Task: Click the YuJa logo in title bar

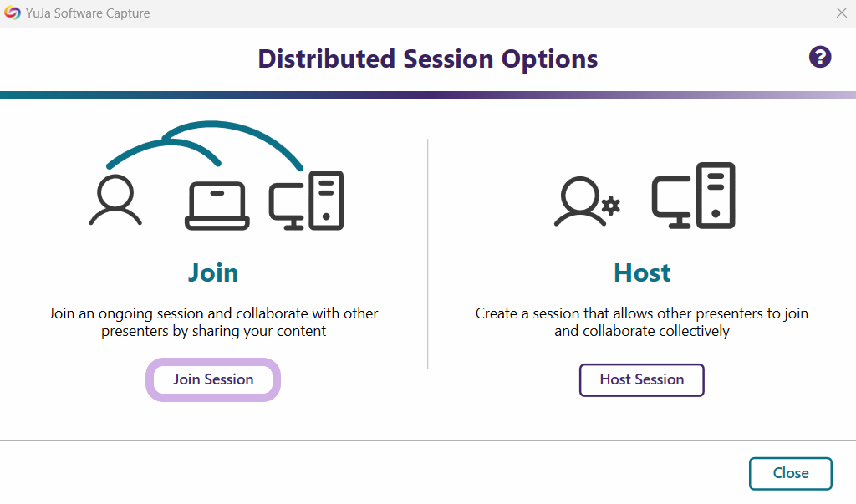Action: 13,13
